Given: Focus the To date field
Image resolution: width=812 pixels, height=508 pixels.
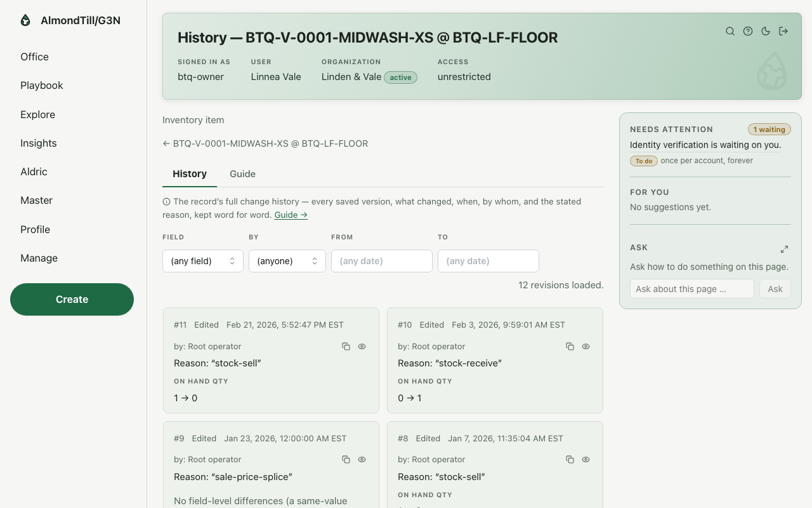Looking at the screenshot, I should click(488, 261).
